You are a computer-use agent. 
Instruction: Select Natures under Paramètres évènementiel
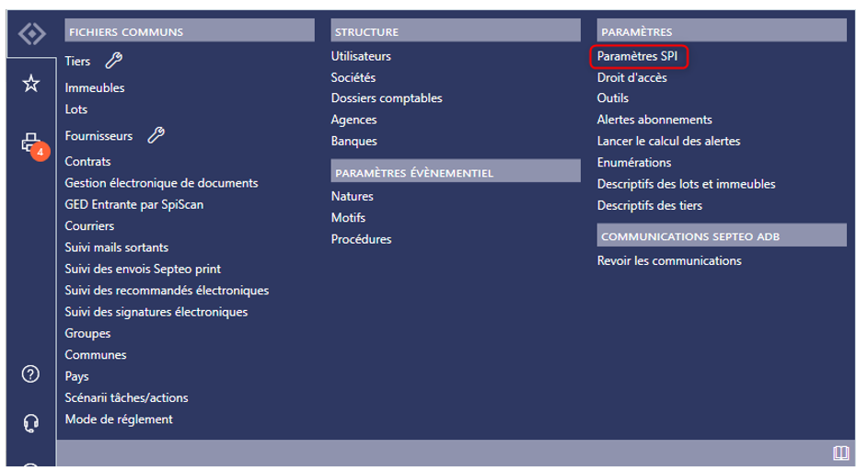point(353,196)
